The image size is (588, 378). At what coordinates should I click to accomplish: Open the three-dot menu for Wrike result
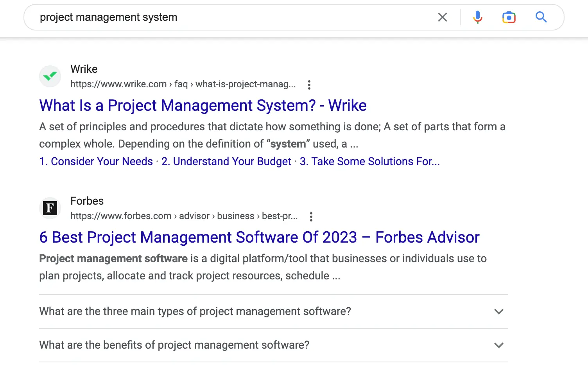[309, 85]
